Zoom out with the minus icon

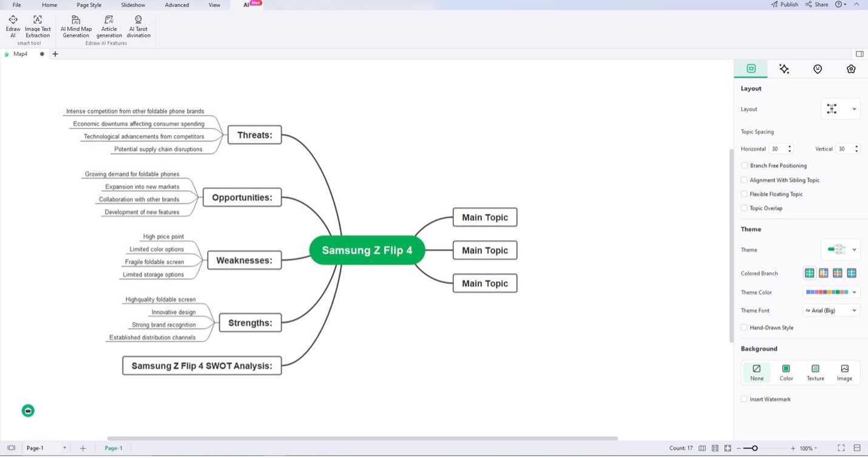pyautogui.click(x=739, y=448)
